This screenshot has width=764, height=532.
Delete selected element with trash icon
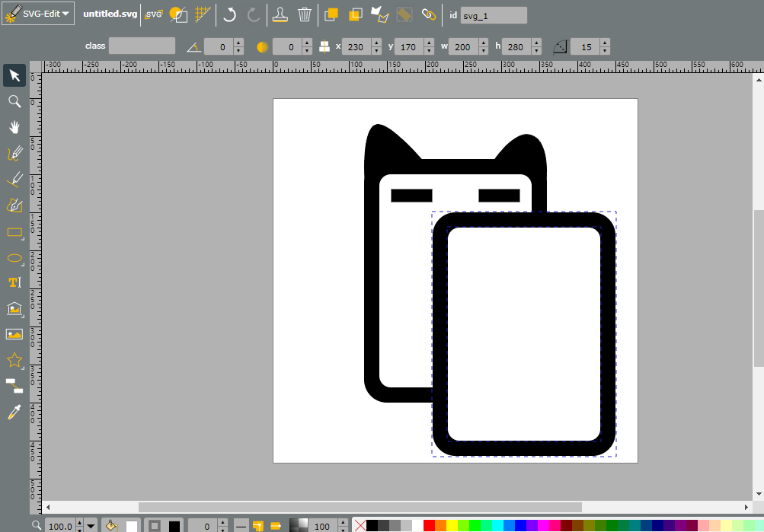[305, 14]
